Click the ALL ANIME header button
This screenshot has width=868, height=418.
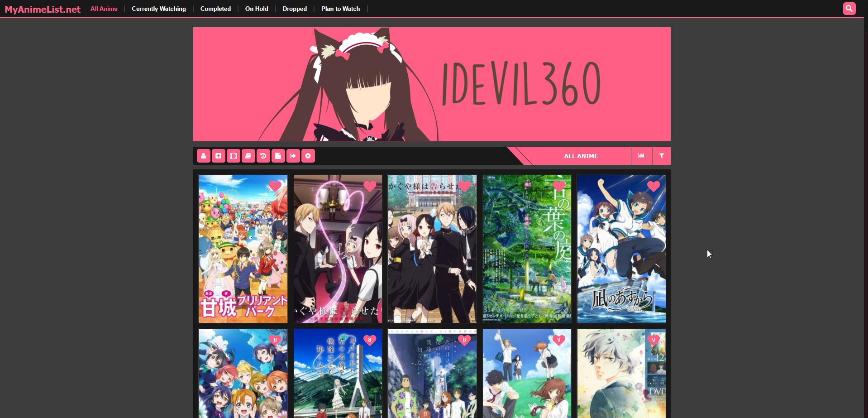click(581, 156)
